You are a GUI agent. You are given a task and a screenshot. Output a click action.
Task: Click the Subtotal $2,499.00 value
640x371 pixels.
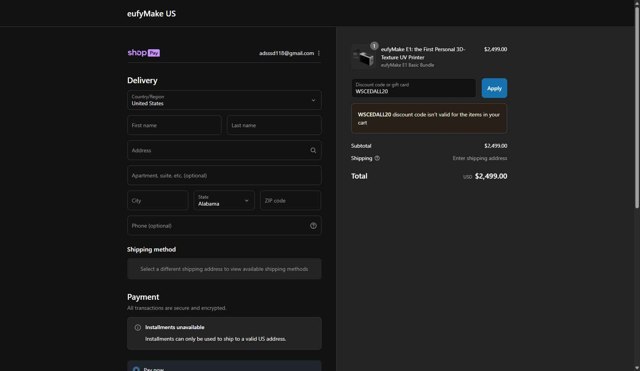click(496, 146)
